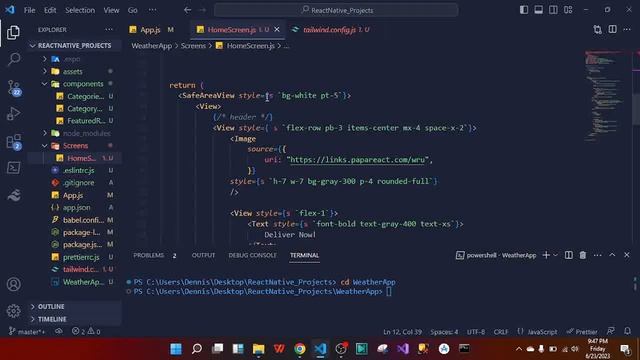Collapse the components folder
This screenshot has width=640, height=360.
point(75,84)
